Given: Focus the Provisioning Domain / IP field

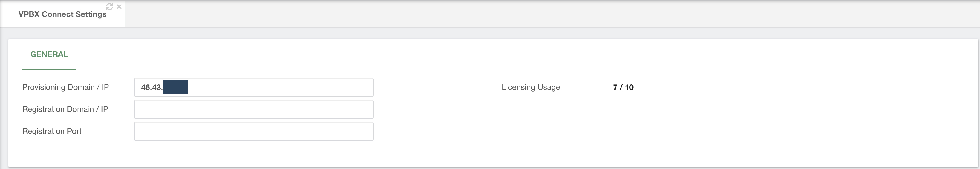Looking at the screenshot, I should point(254,87).
